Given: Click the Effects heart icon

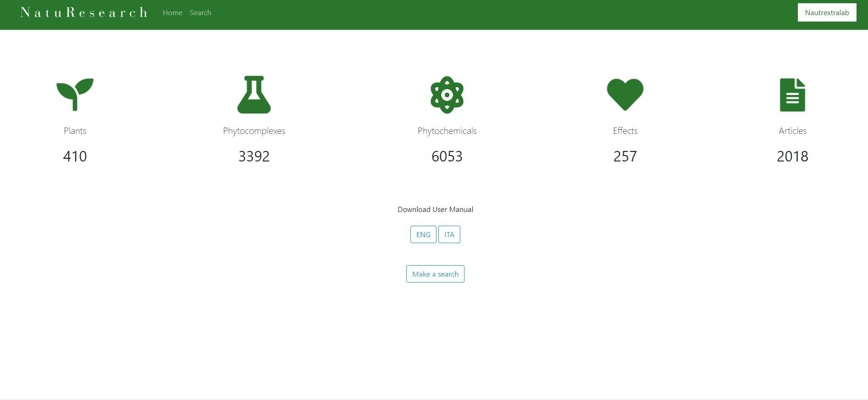Looking at the screenshot, I should click(625, 94).
